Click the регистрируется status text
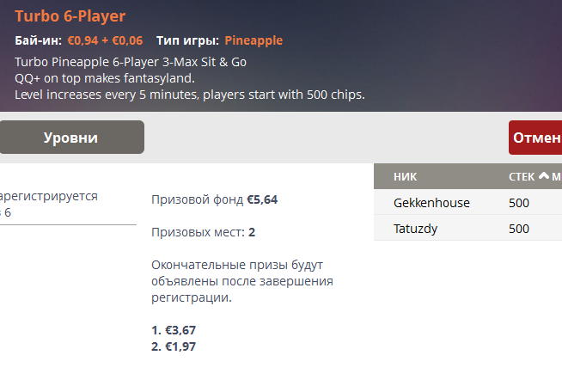562x392 pixels. click(x=49, y=196)
